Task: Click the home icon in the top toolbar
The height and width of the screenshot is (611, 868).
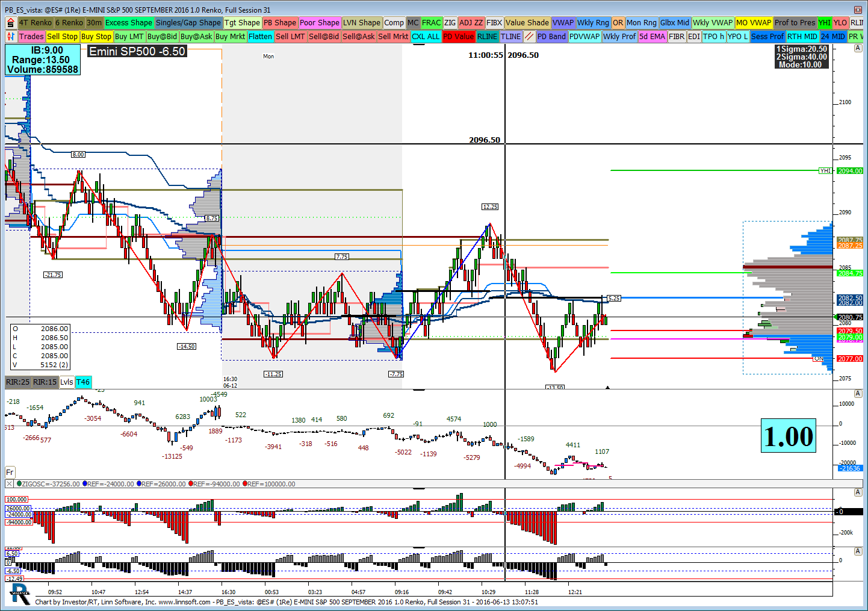Action: click(11, 23)
